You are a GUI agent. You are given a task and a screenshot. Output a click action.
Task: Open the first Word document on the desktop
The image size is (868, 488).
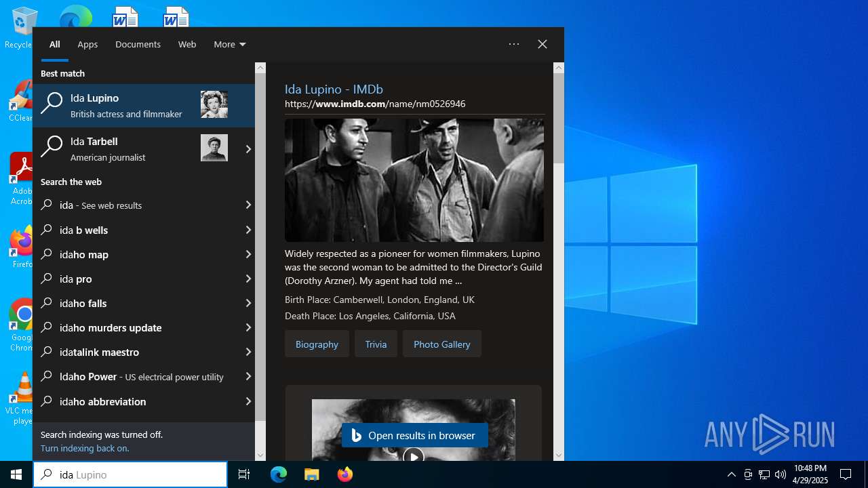(x=125, y=16)
